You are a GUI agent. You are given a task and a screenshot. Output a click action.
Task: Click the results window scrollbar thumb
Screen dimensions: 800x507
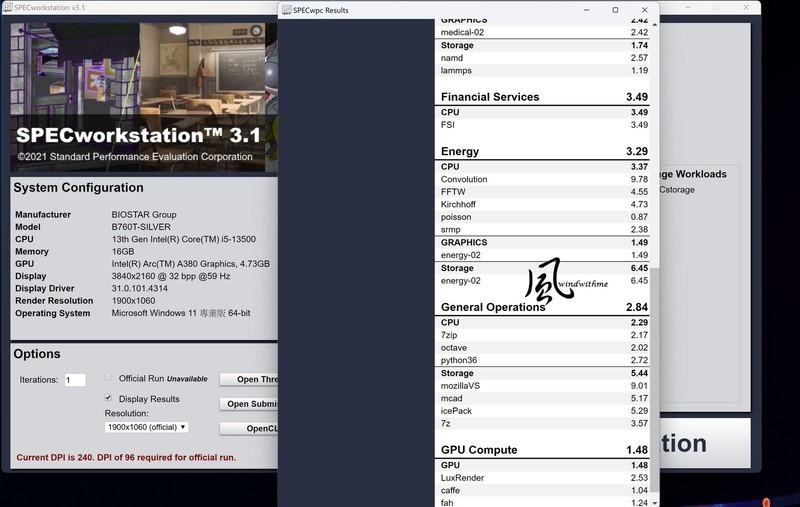(x=655, y=380)
